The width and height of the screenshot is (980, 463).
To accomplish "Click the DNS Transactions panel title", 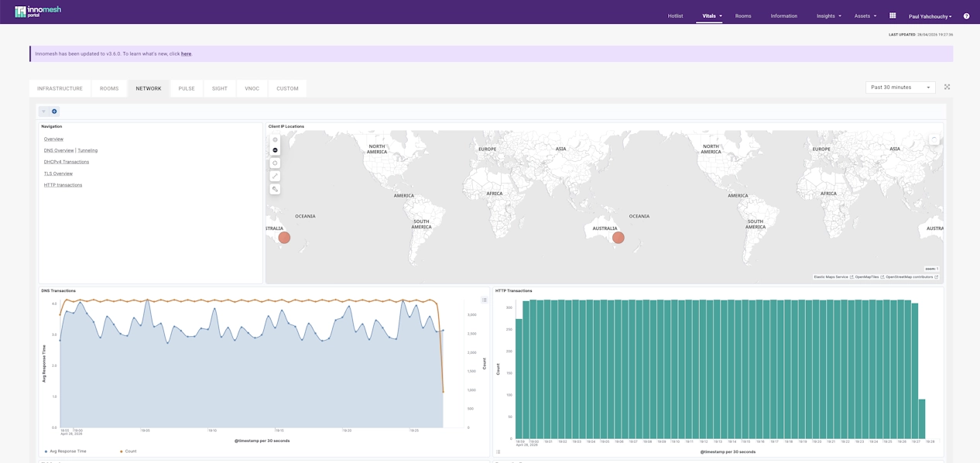I will [59, 291].
